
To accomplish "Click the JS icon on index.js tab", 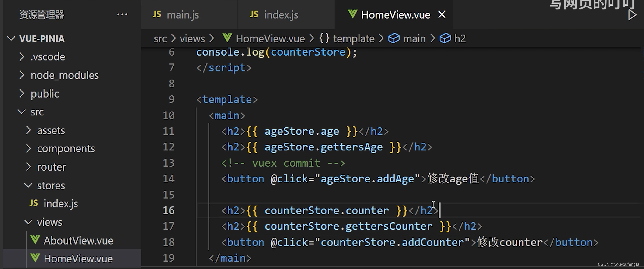I will tap(254, 14).
